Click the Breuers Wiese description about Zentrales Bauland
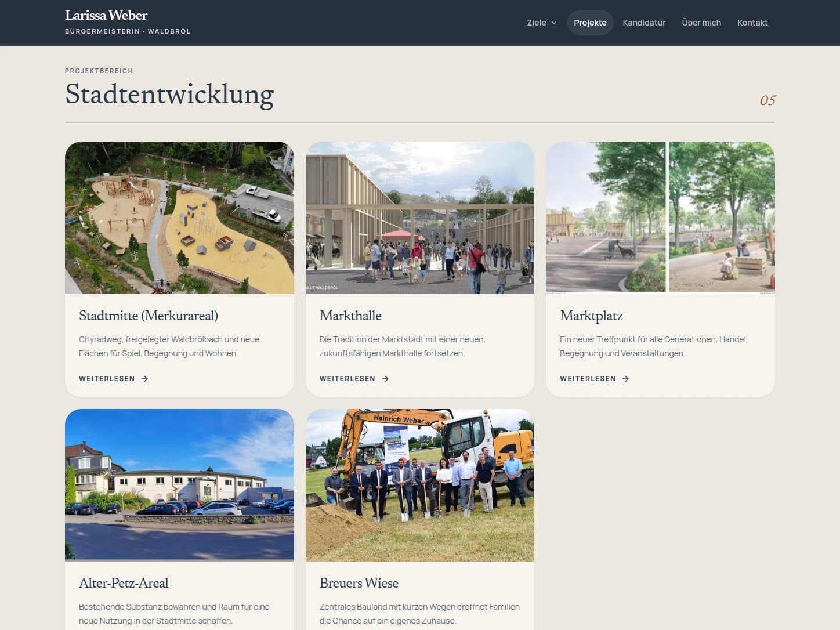This screenshot has width=840, height=630. [419, 614]
